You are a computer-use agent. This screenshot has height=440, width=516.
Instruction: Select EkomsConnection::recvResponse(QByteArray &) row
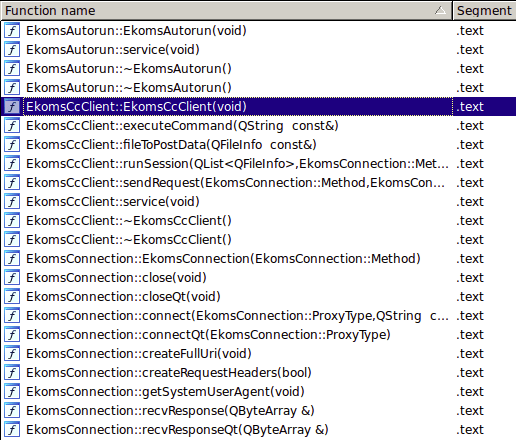[258, 411]
